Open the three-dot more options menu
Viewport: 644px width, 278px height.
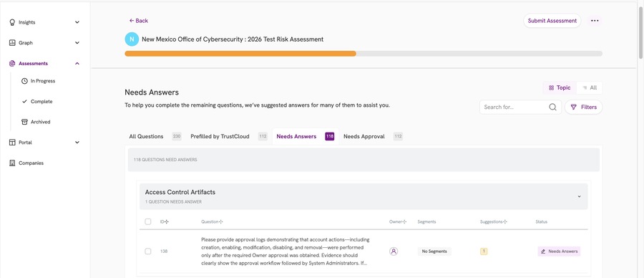pos(595,21)
